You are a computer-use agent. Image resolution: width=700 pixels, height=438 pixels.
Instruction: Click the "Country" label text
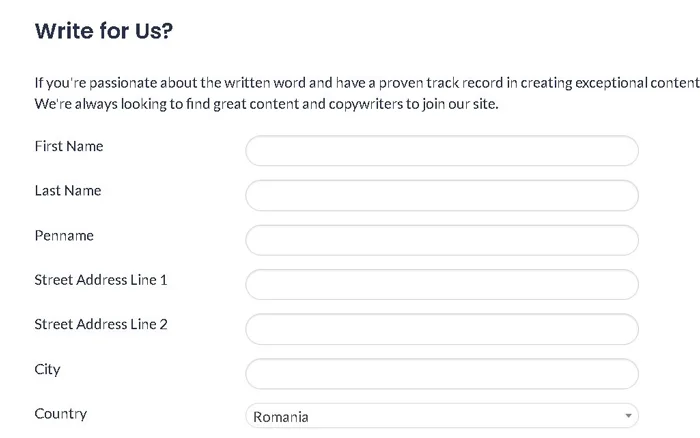click(x=60, y=413)
